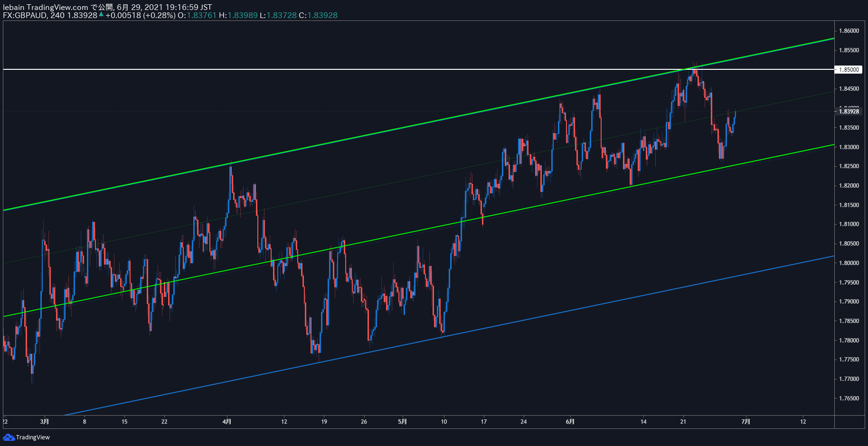Click the 6月 date axis label
This screenshot has height=446, width=868.
pyautogui.click(x=570, y=421)
